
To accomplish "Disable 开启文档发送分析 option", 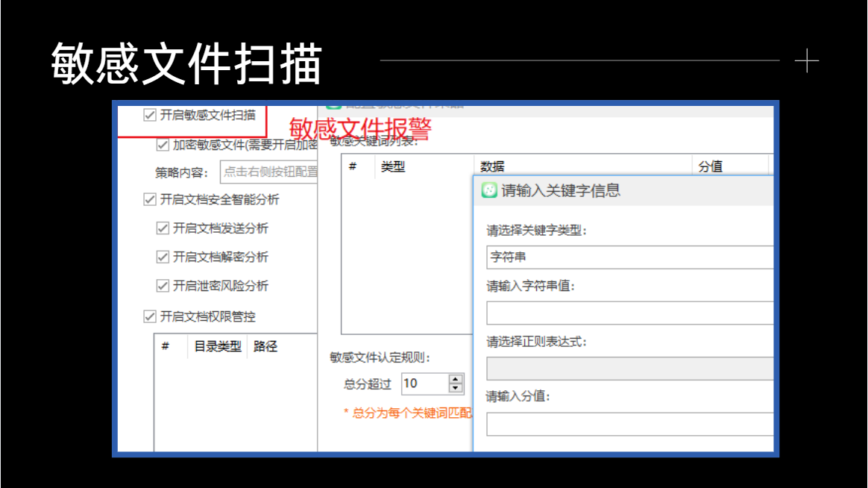I will [163, 228].
